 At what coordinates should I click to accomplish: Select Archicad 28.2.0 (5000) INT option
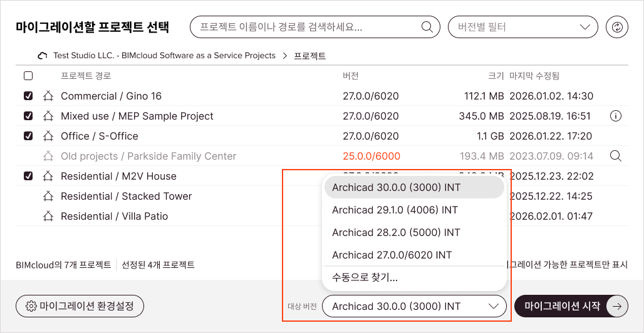415,232
